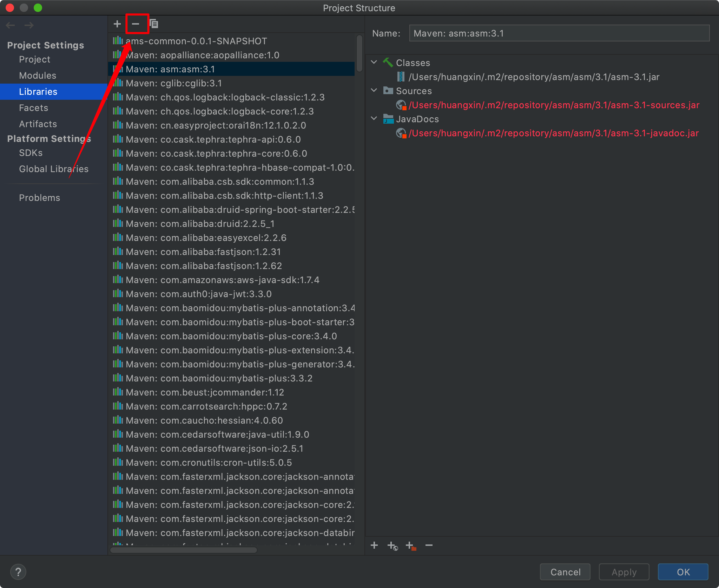The image size is (719, 588).
Task: Collapse the Classes node
Action: 374,62
